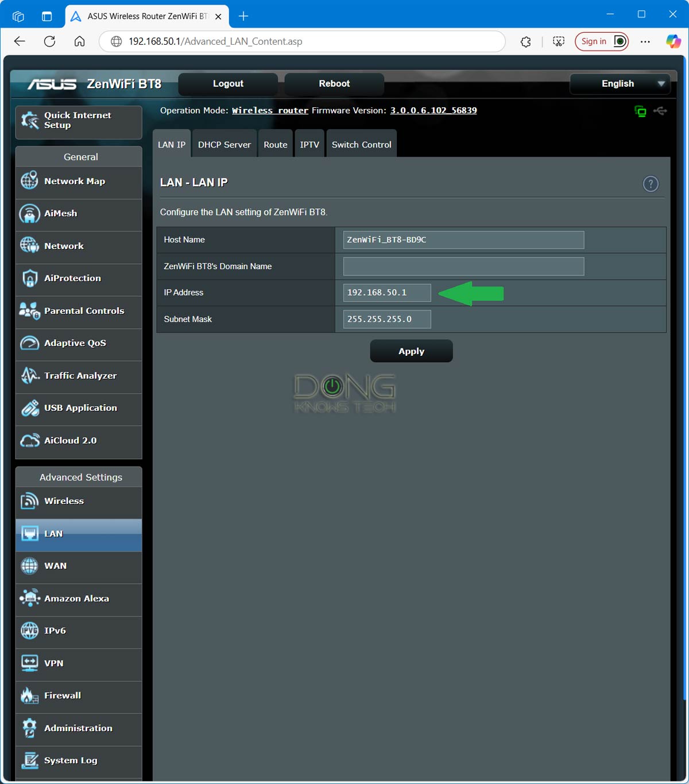Open the Quick Internet Setup wizard icon
Screen dimensions: 689x784
click(x=30, y=120)
